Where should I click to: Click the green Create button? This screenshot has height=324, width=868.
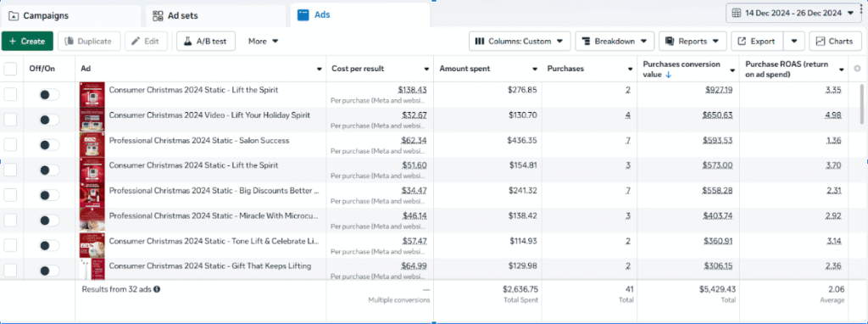pyautogui.click(x=27, y=41)
